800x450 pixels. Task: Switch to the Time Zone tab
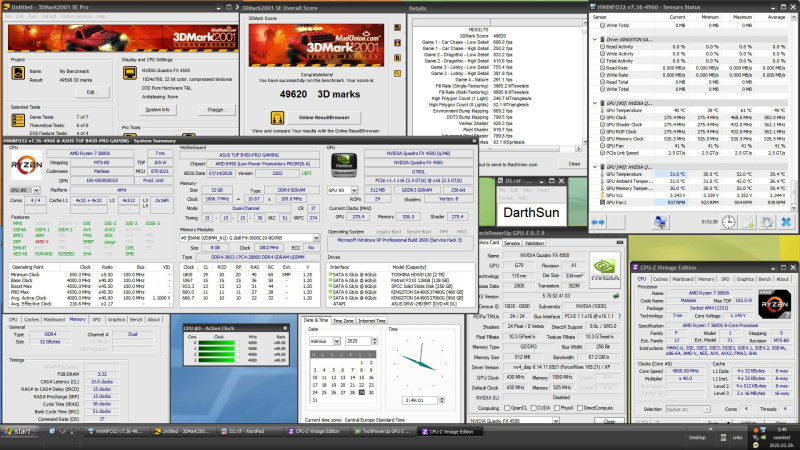[343, 321]
